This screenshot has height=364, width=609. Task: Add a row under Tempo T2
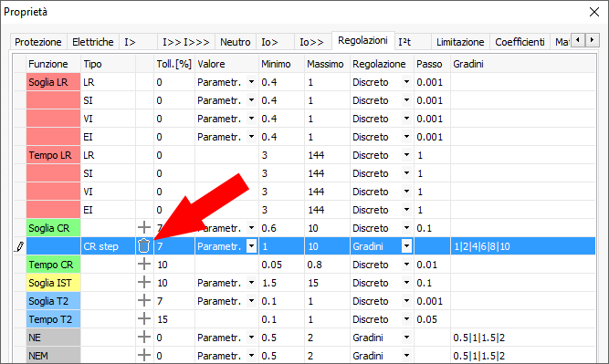point(144,319)
